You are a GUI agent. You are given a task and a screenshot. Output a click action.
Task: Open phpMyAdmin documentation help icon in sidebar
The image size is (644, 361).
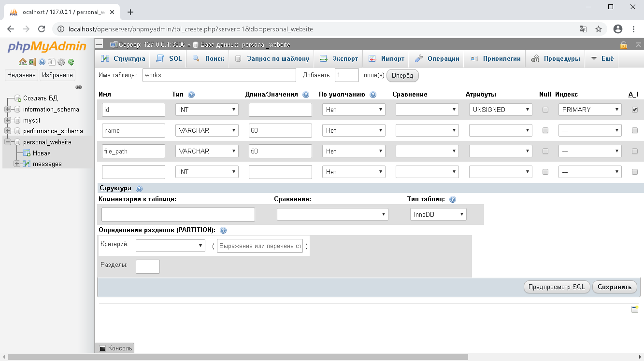[42, 62]
